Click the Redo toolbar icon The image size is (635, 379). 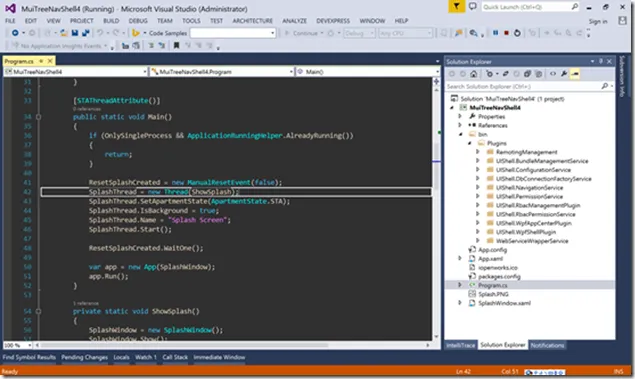click(116, 33)
